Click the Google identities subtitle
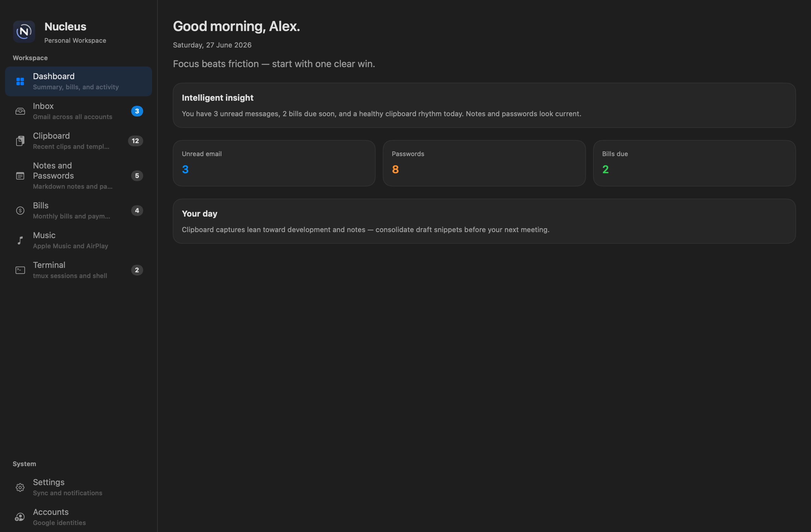Screen dimensions: 811x532 pos(60,522)
